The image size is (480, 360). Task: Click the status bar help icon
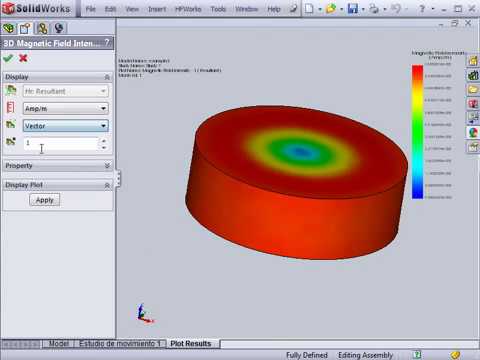tap(417, 355)
